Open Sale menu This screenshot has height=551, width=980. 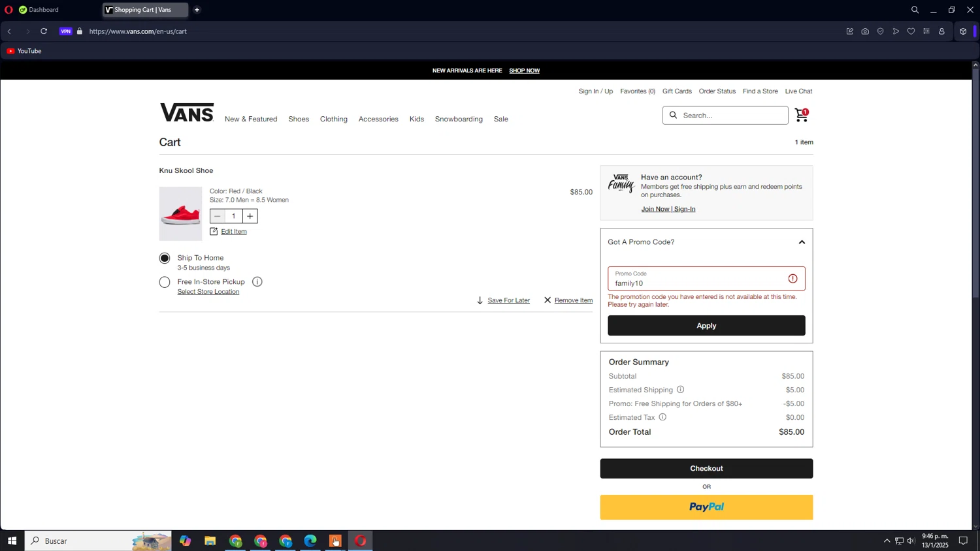501,119
